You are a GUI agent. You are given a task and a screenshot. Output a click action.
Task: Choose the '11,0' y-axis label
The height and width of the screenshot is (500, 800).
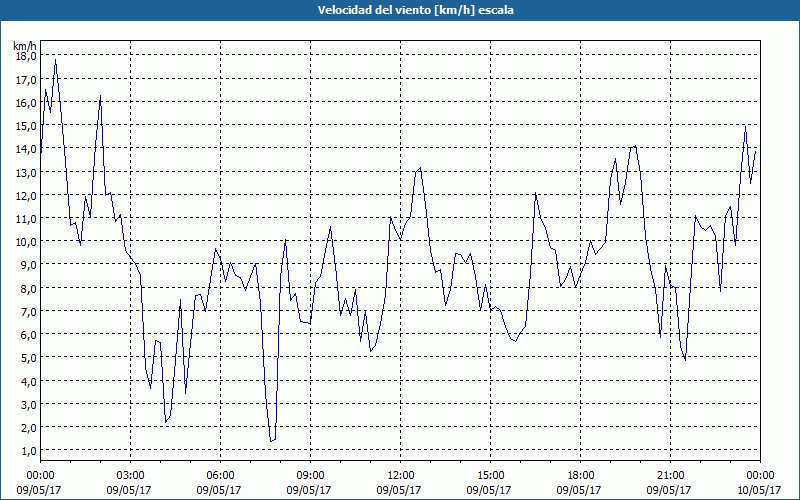(x=26, y=219)
